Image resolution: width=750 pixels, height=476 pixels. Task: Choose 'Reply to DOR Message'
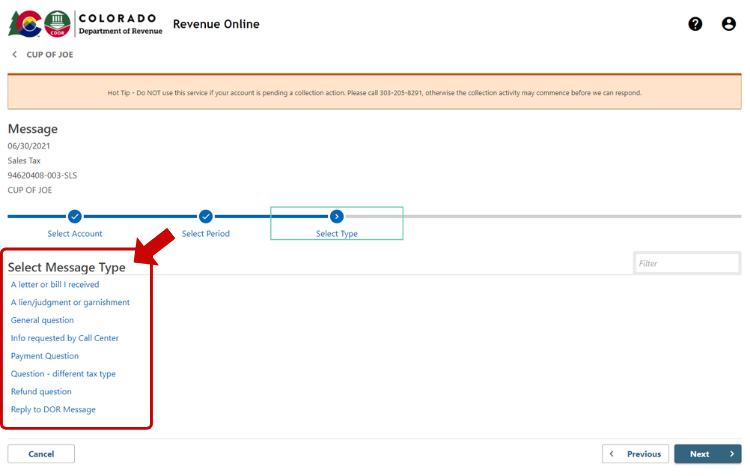pyautogui.click(x=53, y=410)
